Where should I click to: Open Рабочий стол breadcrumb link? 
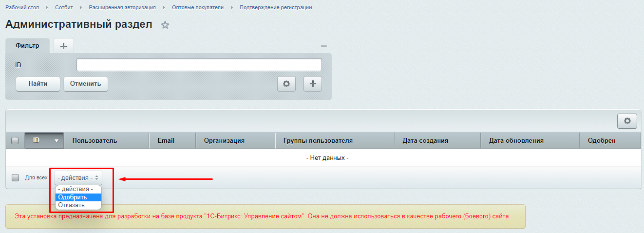click(x=22, y=8)
